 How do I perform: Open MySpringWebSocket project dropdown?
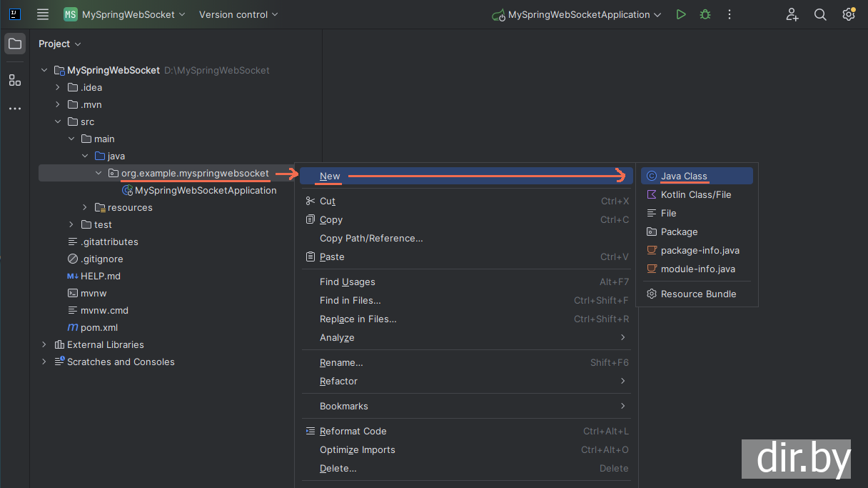(x=133, y=14)
